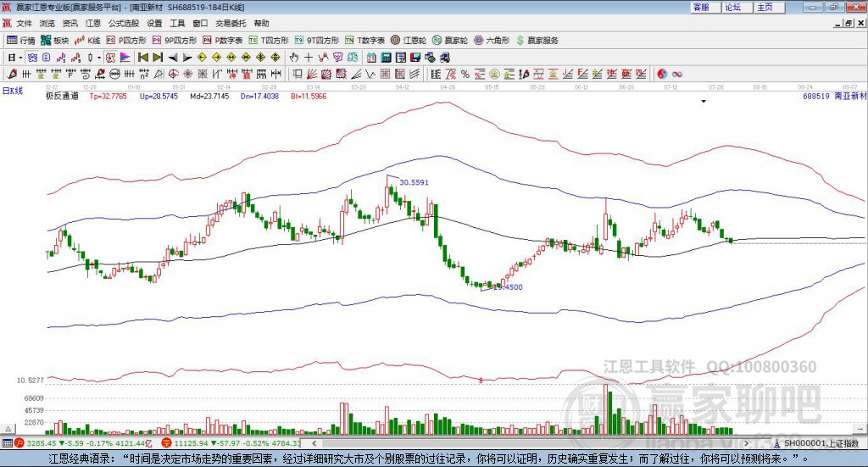Click the small black dropdown marker above chart

point(704,102)
